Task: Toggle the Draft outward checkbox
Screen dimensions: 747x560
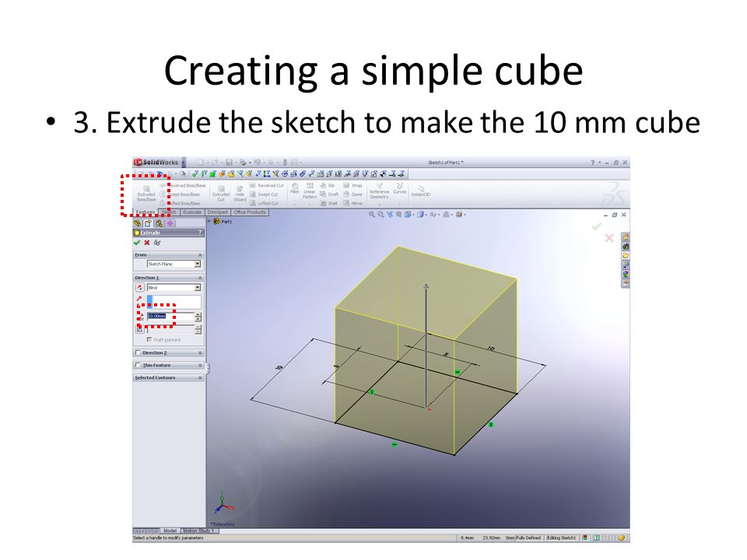Action: coord(149,340)
